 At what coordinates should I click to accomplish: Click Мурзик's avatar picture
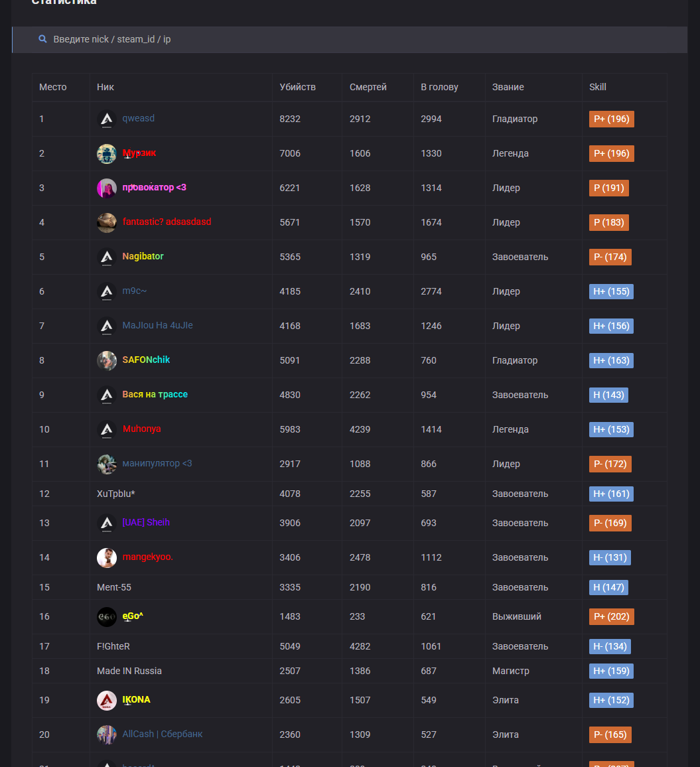tap(107, 154)
